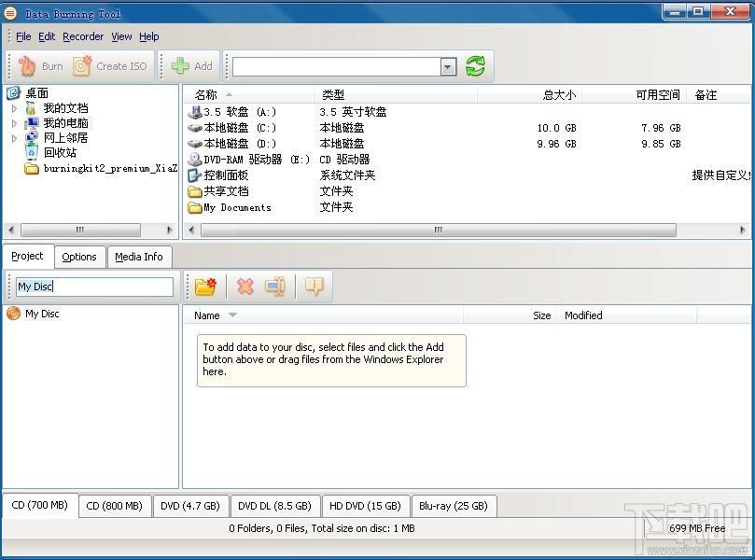Switch to the Options tab
Screen dimensions: 755x560
coord(79,257)
